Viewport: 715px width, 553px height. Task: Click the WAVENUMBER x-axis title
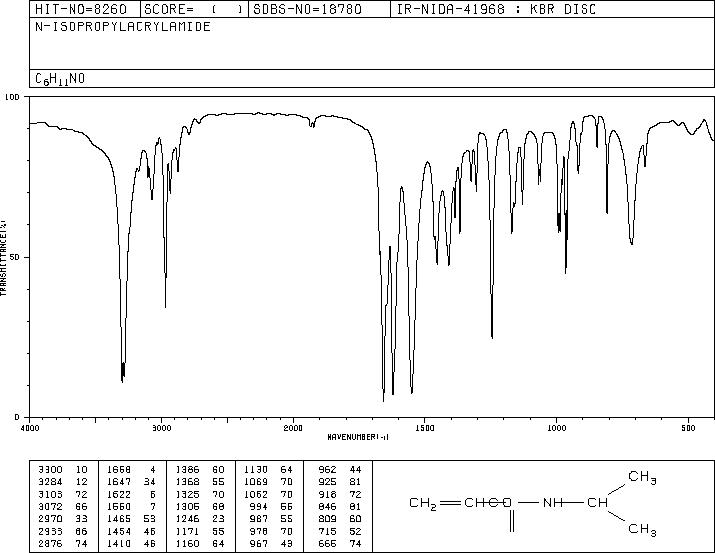pyautogui.click(x=358, y=437)
